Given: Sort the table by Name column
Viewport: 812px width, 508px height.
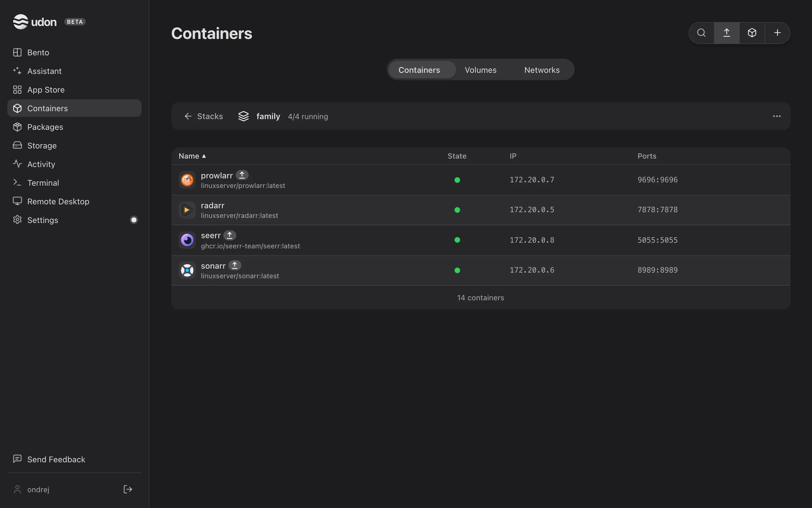Looking at the screenshot, I should tap(192, 156).
